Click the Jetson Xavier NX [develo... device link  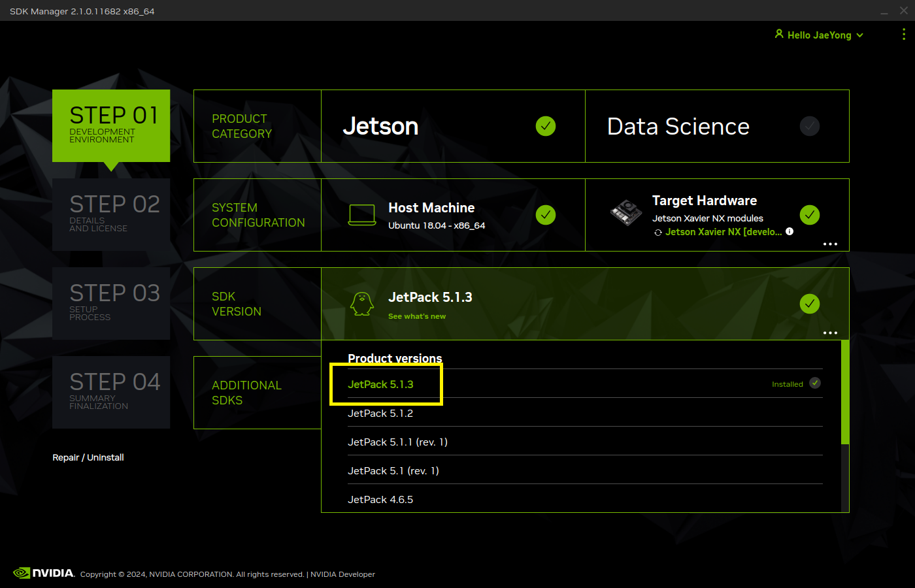(724, 232)
